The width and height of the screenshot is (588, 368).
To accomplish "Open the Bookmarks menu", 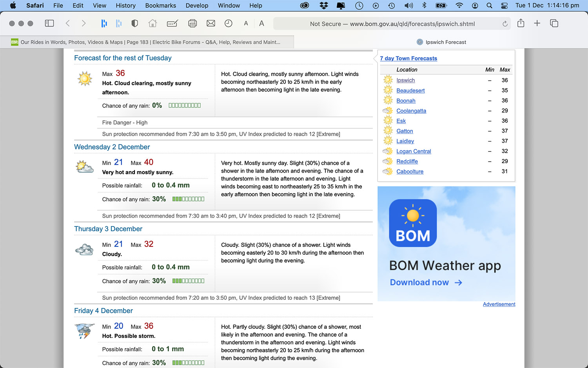I will (160, 5).
